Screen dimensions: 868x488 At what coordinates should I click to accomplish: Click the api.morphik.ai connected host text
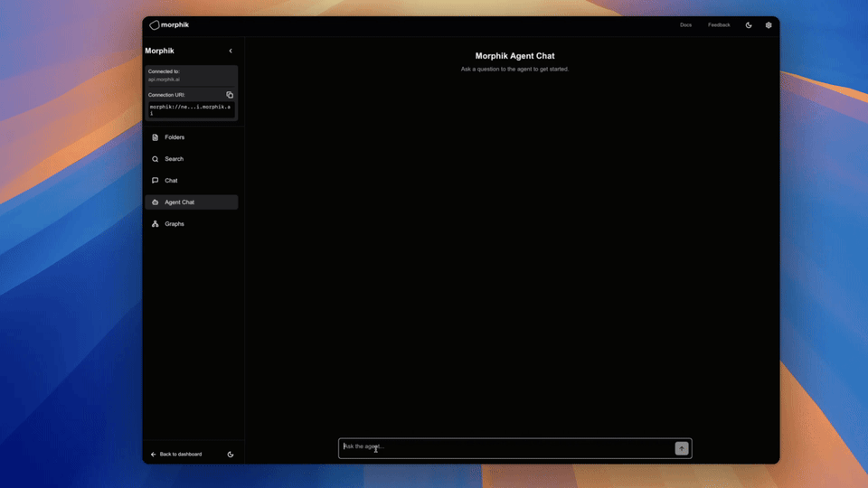pyautogui.click(x=164, y=80)
